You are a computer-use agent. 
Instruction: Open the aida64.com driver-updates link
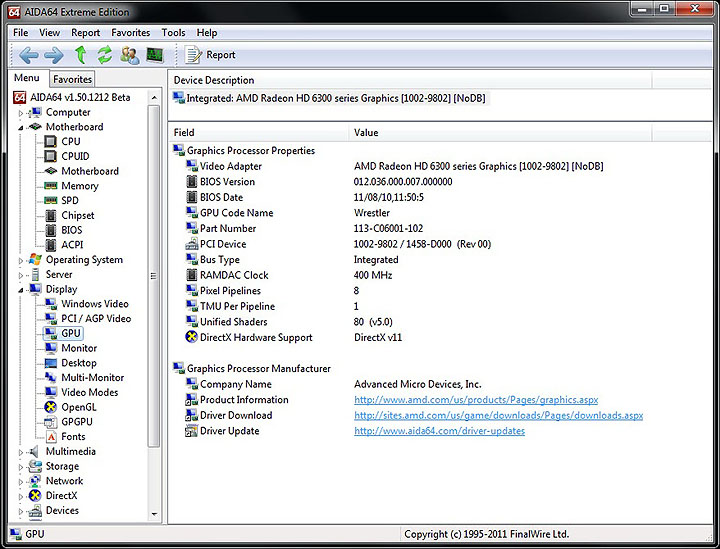point(439,431)
